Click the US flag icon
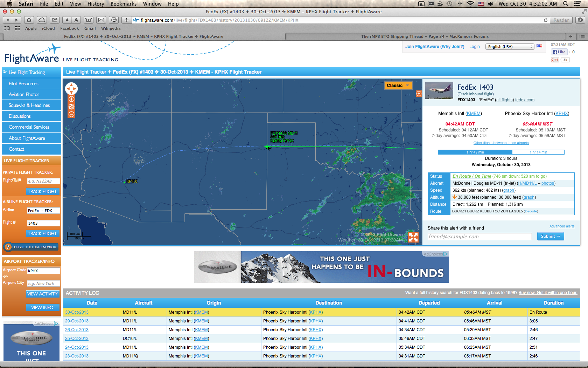This screenshot has height=368, width=588. (x=539, y=46)
